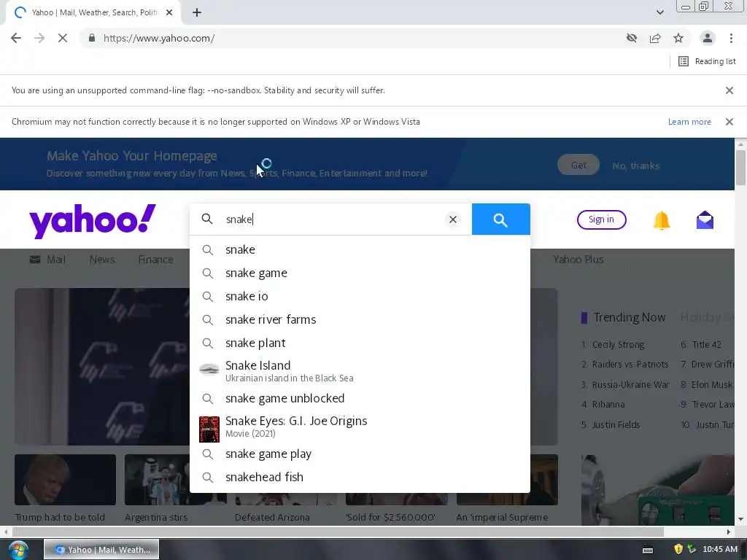Select the 'snake game unblocked' suggestion
Viewport: 747px width, 560px height.
point(360,398)
